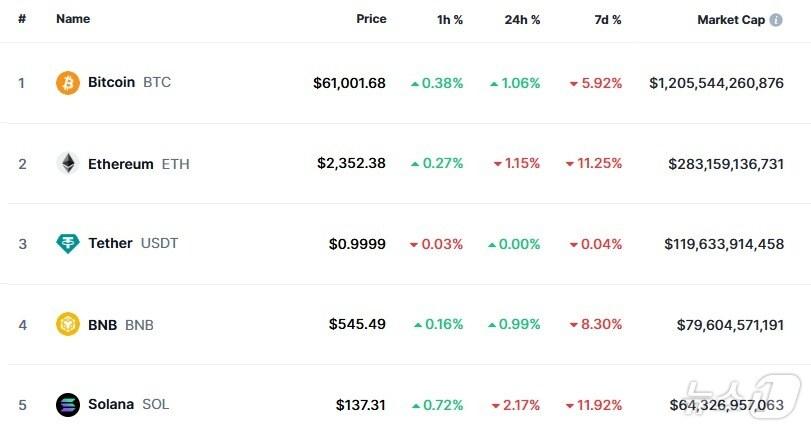Image resolution: width=811 pixels, height=431 pixels.
Task: Click the BNB logo icon
Action: 67,325
